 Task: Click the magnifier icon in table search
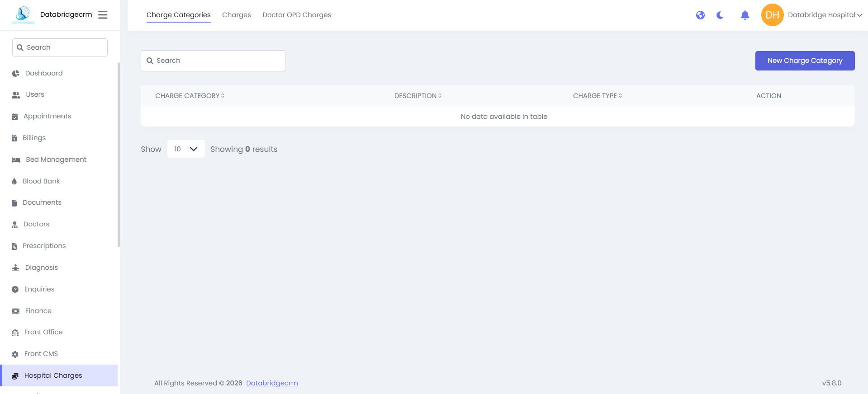tap(150, 61)
